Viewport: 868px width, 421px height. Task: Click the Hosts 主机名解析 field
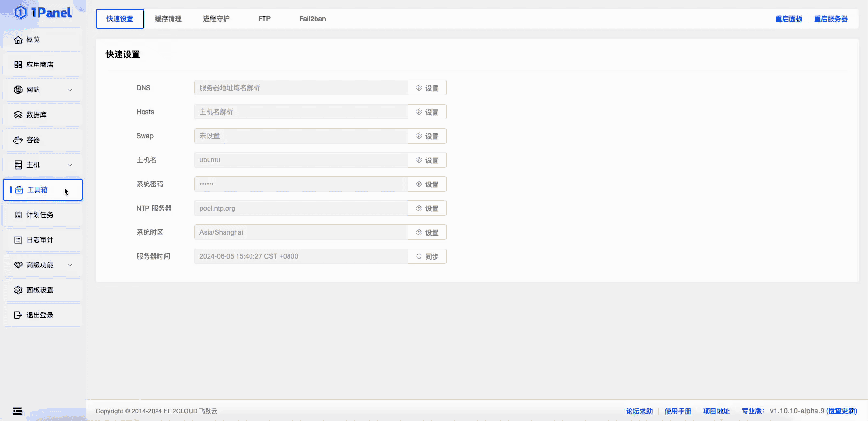coord(301,112)
